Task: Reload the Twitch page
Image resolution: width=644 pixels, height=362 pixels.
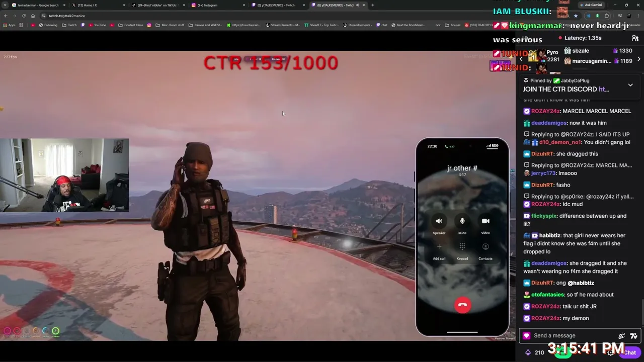Action: coord(24,16)
